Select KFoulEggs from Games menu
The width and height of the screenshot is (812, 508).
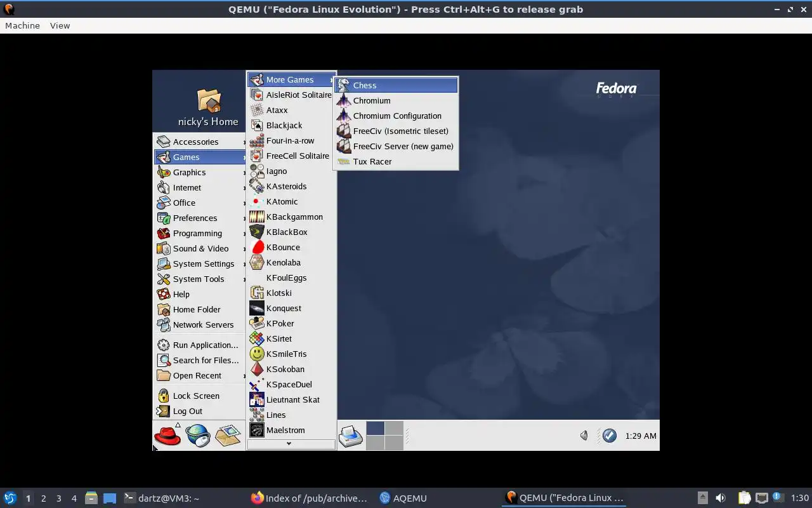[291, 277]
